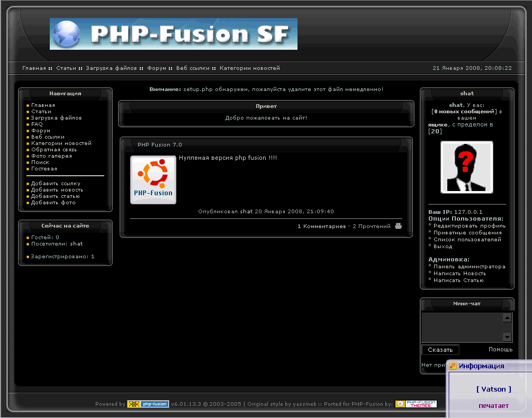Open FAQ in the Навигация panel
532x418 pixels.
(x=37, y=124)
